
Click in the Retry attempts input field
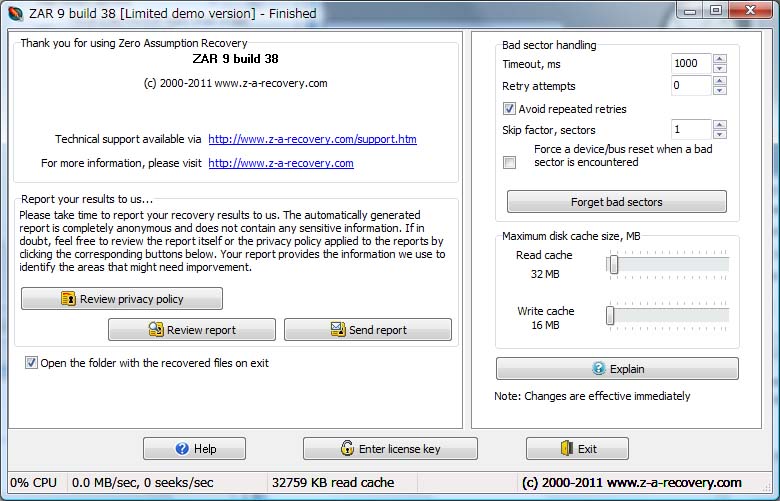click(691, 86)
